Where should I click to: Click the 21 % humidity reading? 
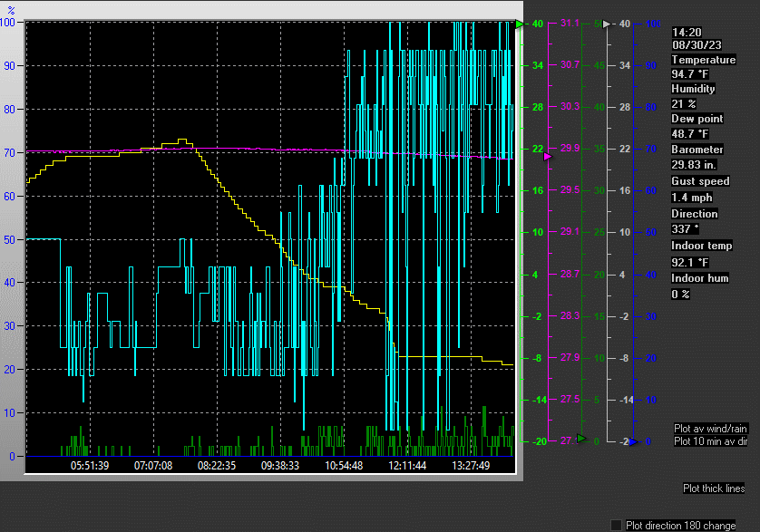click(x=684, y=103)
